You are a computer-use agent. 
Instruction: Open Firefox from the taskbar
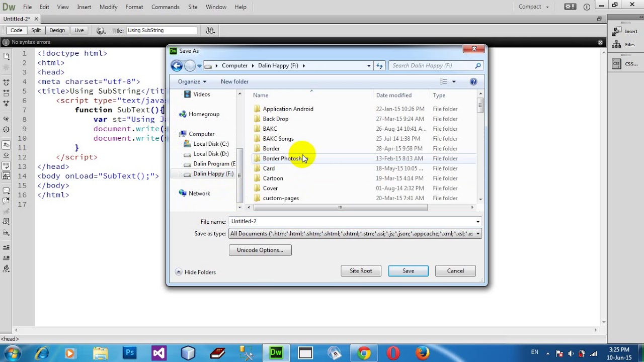pyautogui.click(x=422, y=353)
